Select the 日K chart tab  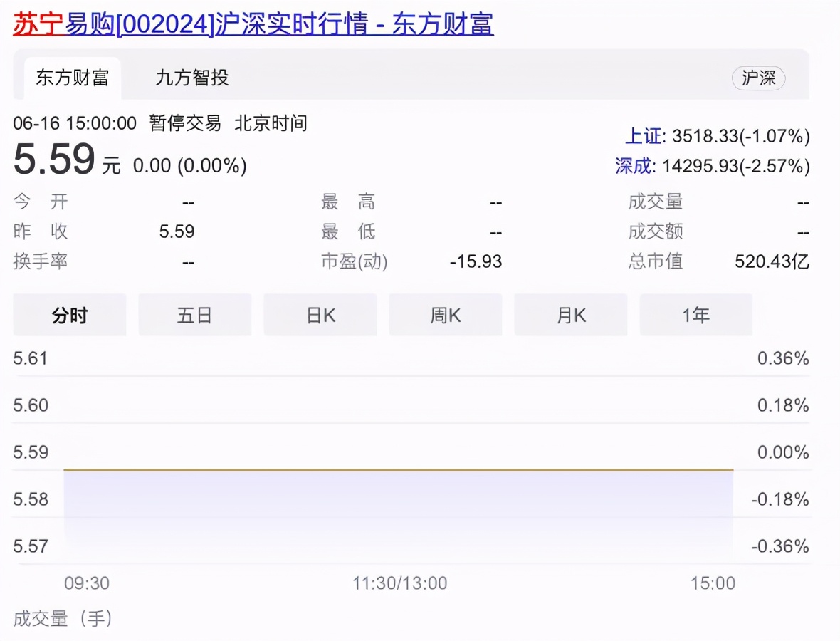click(x=320, y=315)
